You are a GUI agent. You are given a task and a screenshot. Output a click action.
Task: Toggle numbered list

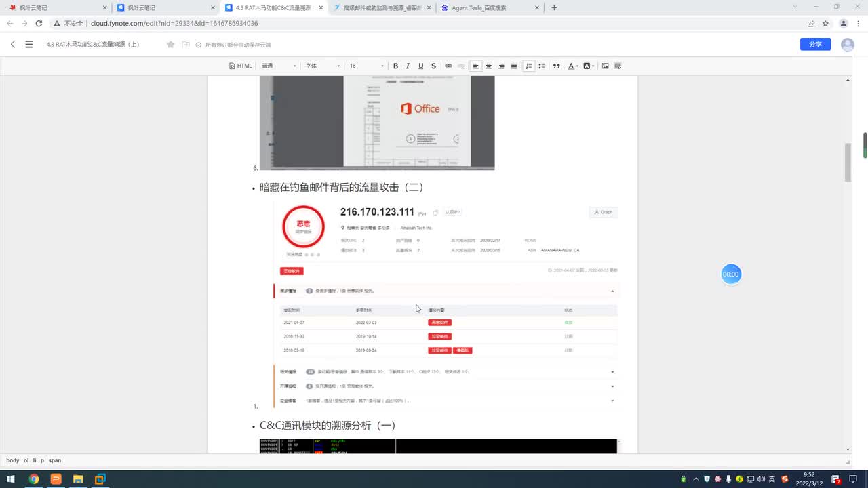529,66
